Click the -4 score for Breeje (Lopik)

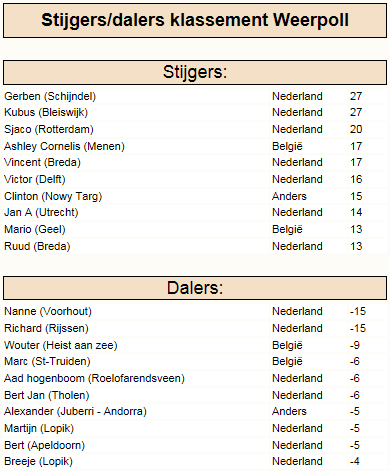click(355, 461)
